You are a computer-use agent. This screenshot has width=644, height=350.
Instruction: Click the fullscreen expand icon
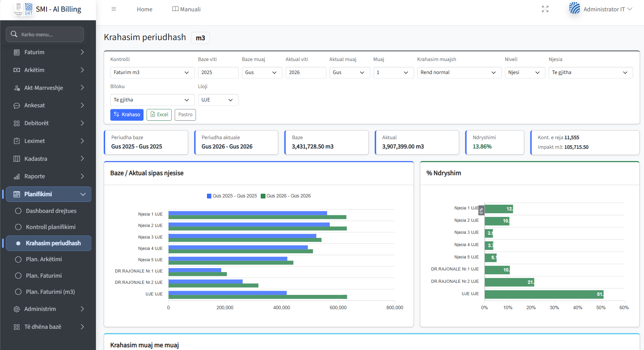pyautogui.click(x=545, y=9)
